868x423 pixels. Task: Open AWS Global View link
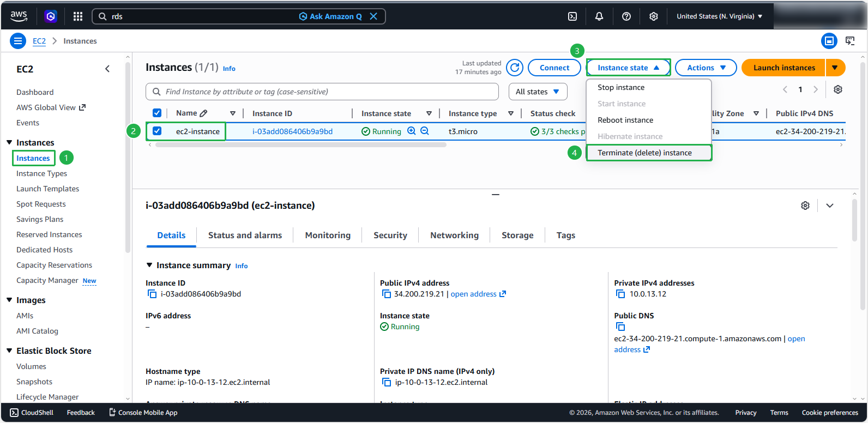click(x=51, y=107)
